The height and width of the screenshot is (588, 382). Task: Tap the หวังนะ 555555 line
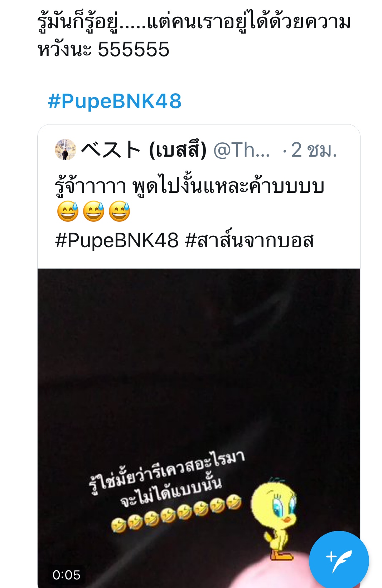coord(103,49)
